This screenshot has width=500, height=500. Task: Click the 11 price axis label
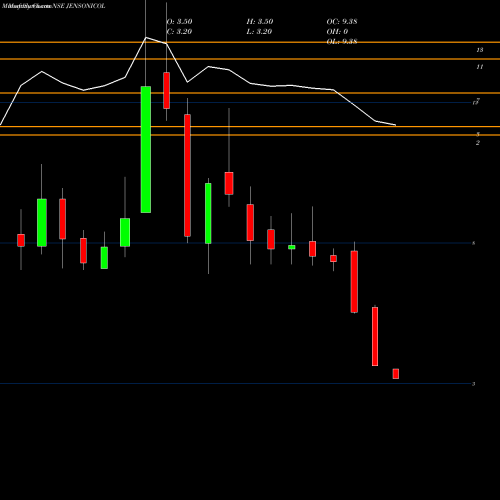[480, 67]
